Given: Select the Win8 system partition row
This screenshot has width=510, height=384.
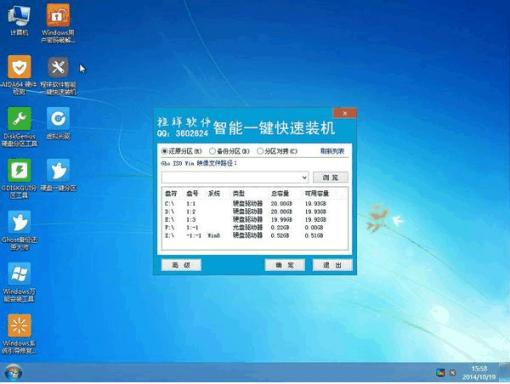Looking at the screenshot, I should 255,236.
